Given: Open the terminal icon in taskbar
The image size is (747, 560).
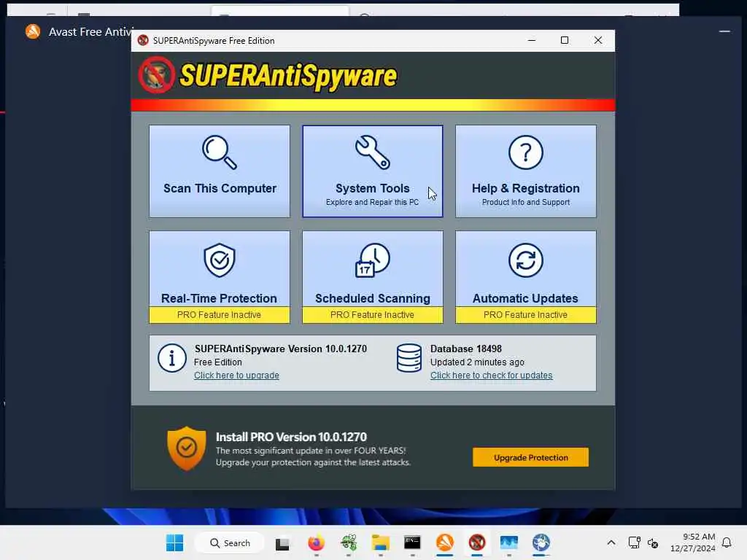Looking at the screenshot, I should click(x=412, y=542).
